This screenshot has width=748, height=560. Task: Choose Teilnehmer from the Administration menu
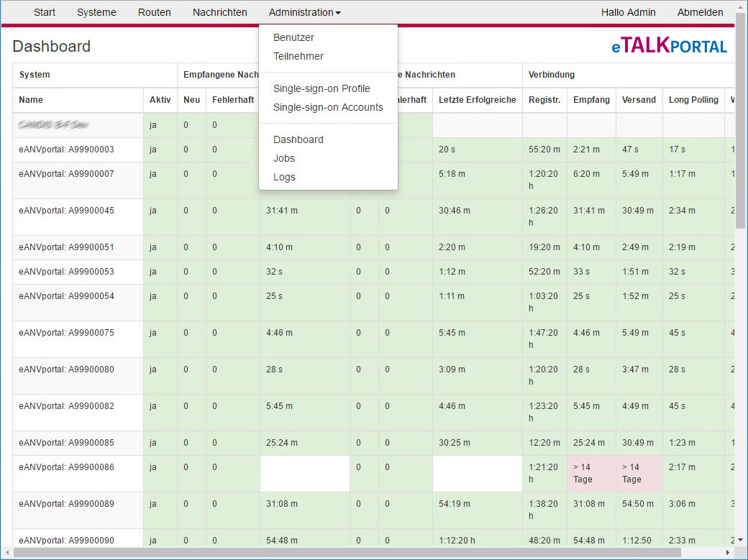pyautogui.click(x=298, y=56)
